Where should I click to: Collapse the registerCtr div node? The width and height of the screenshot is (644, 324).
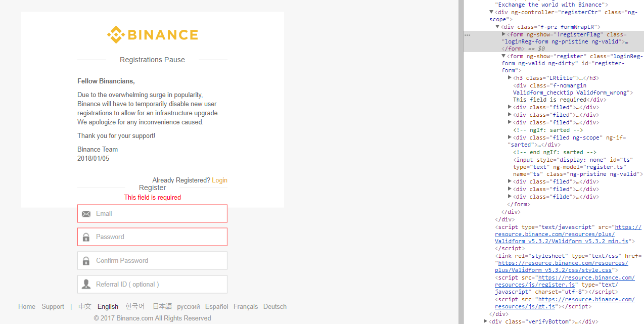pyautogui.click(x=491, y=12)
